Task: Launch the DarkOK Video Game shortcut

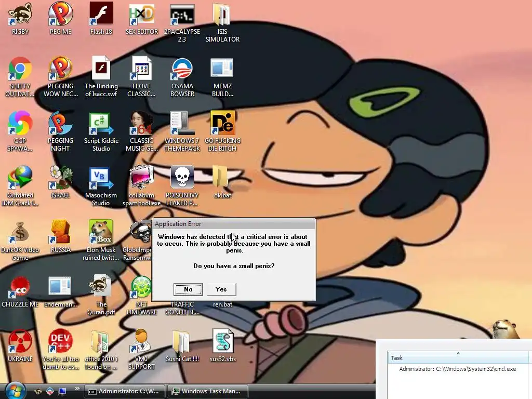Action: pyautogui.click(x=20, y=241)
